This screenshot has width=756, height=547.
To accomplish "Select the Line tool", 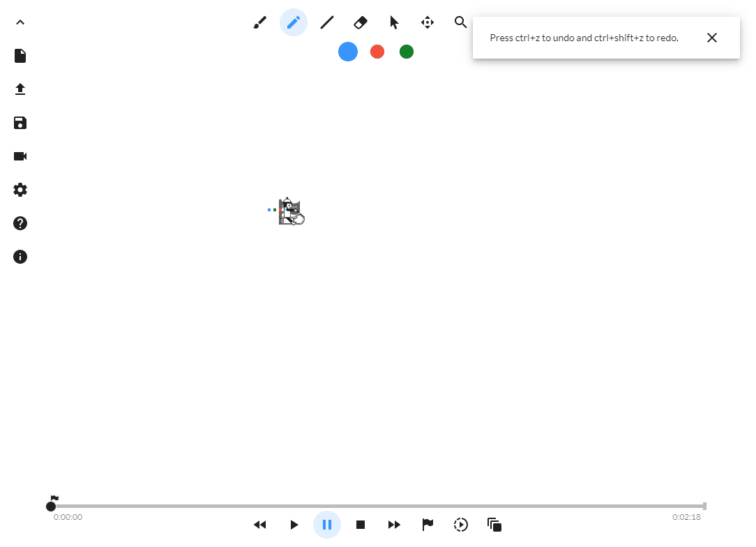I will [327, 22].
